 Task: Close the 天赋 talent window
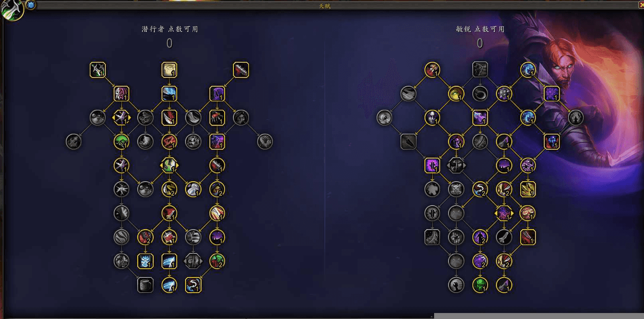click(641, 4)
